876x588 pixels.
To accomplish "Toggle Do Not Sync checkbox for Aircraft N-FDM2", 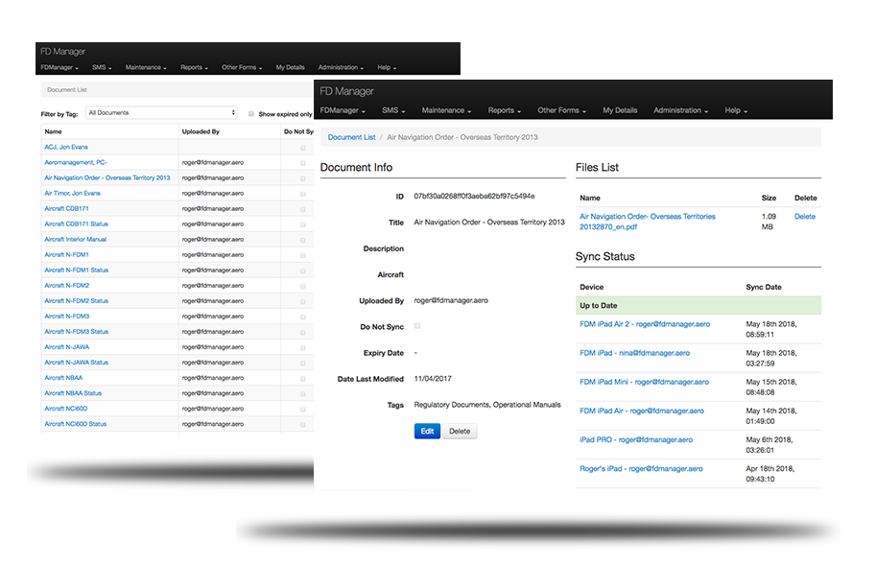I will 303,286.
